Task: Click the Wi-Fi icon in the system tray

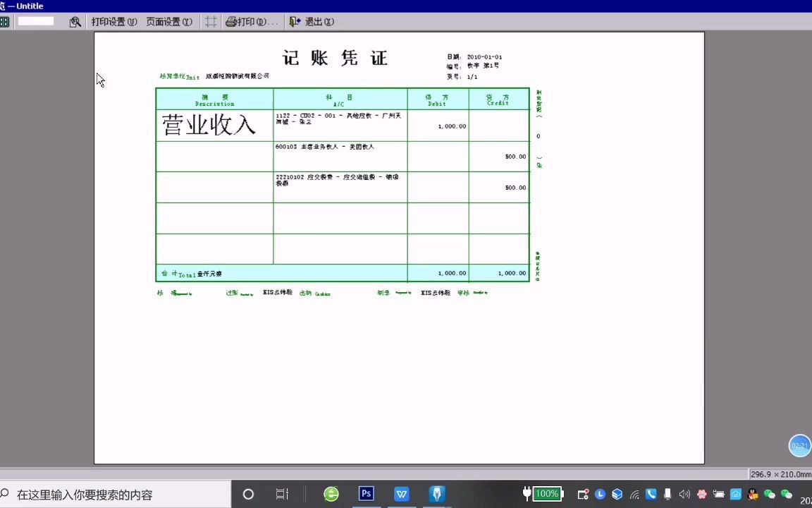Action: pos(634,494)
